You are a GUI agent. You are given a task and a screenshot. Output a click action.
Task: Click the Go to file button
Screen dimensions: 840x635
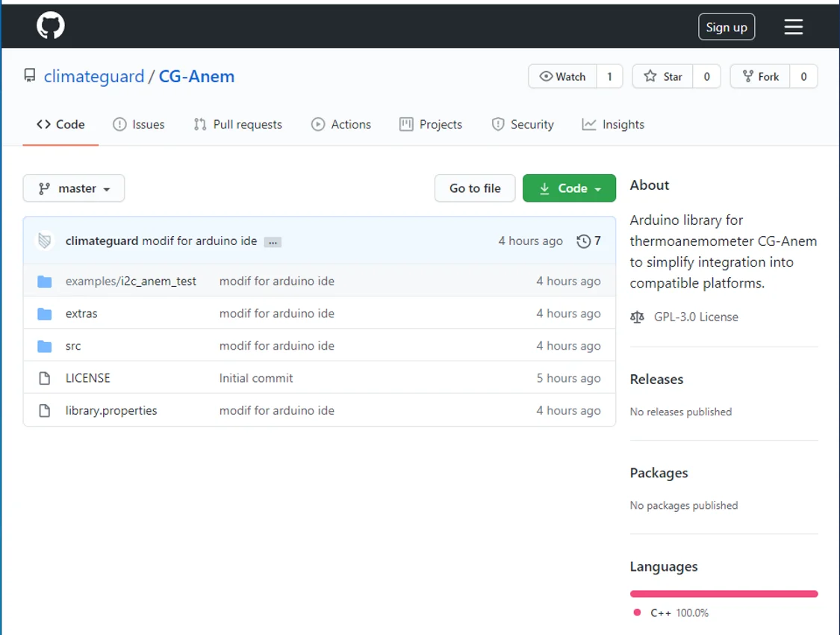click(475, 188)
